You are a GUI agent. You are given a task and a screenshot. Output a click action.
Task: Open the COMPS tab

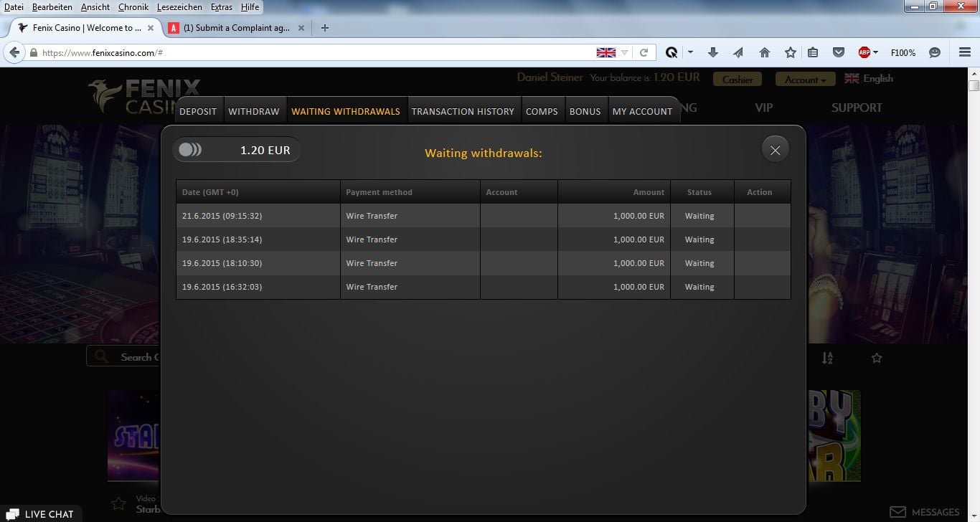(x=542, y=111)
